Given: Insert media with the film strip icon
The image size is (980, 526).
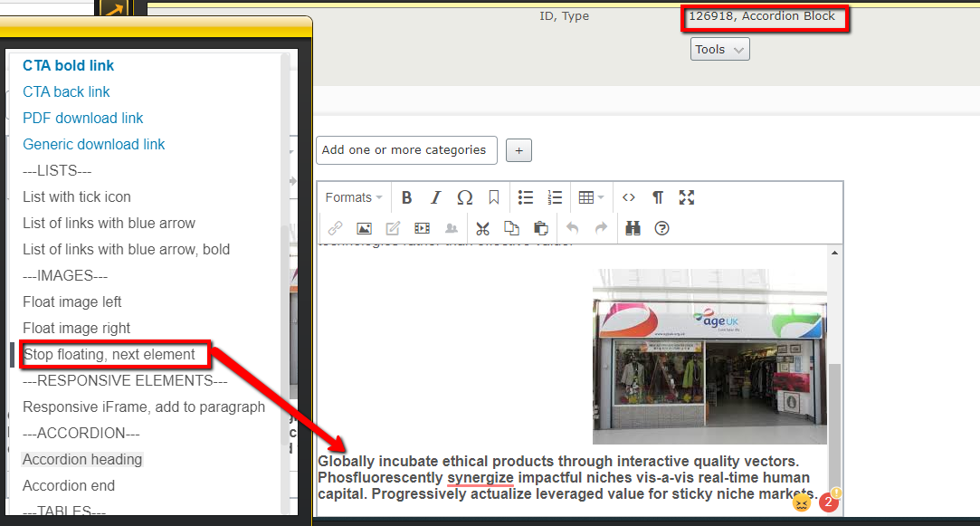Looking at the screenshot, I should pos(422,228).
